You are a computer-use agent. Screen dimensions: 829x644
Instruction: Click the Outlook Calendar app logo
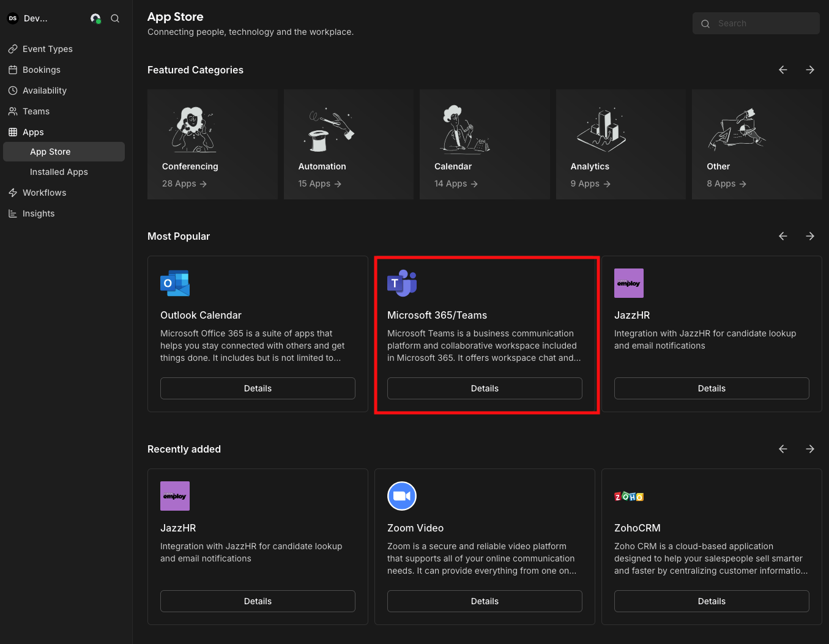175,283
